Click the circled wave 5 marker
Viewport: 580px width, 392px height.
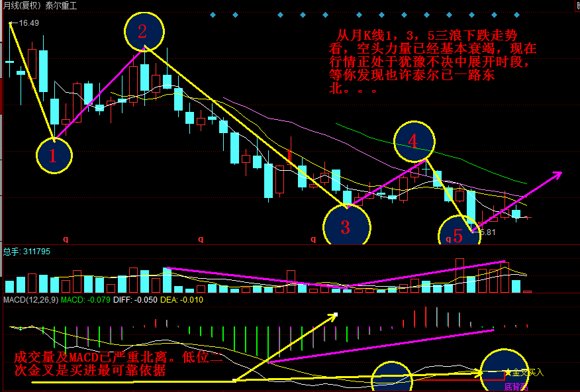458,236
